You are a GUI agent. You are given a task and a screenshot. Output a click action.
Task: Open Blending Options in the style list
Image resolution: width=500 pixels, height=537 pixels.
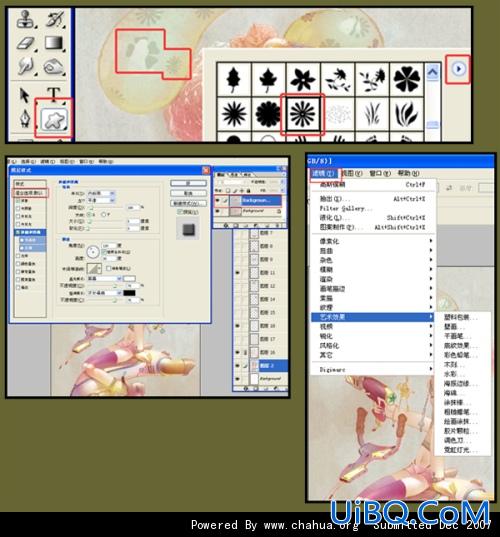(30, 193)
